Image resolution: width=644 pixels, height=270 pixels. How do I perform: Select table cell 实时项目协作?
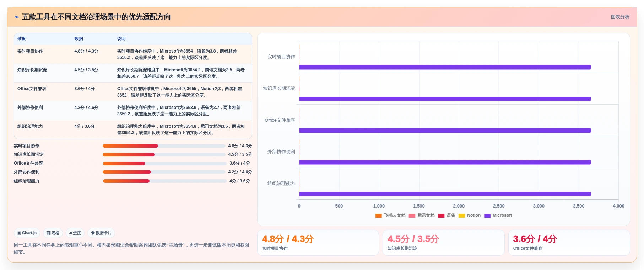pyautogui.click(x=30, y=51)
